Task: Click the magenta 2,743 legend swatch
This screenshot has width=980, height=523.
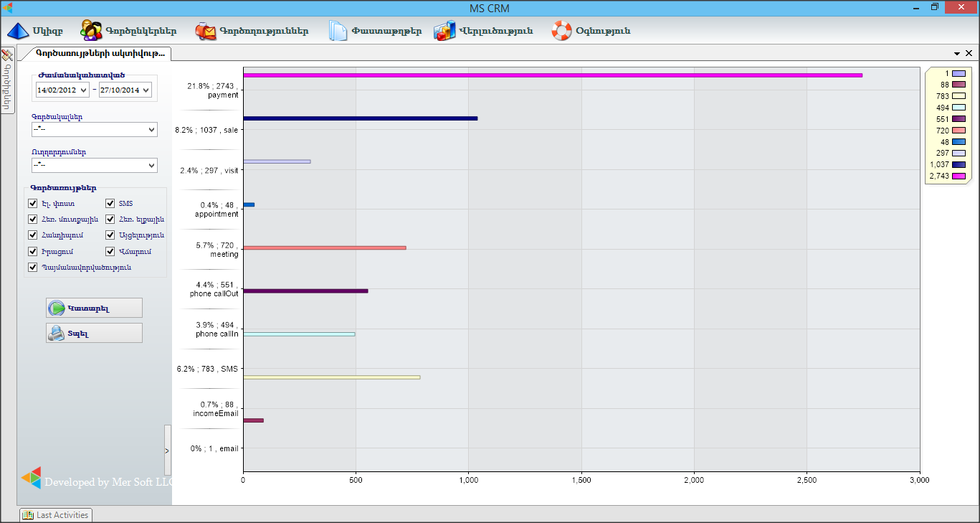Action: coord(958,176)
